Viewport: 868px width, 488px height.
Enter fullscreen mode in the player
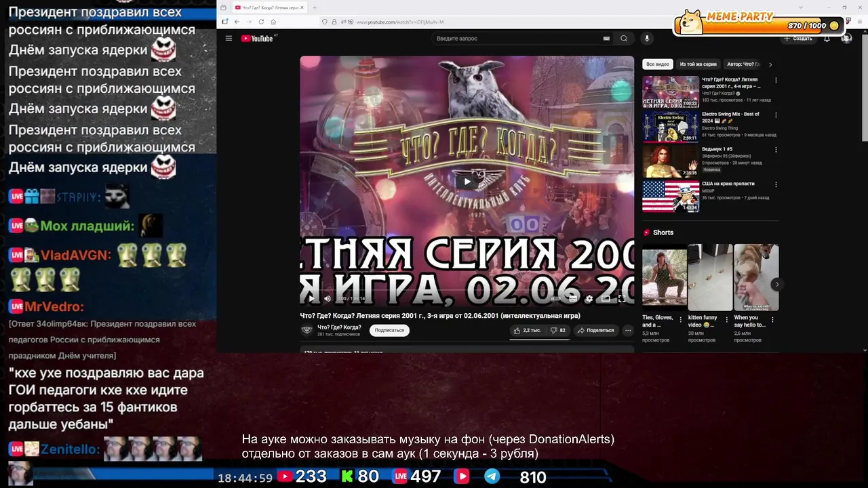[621, 298]
